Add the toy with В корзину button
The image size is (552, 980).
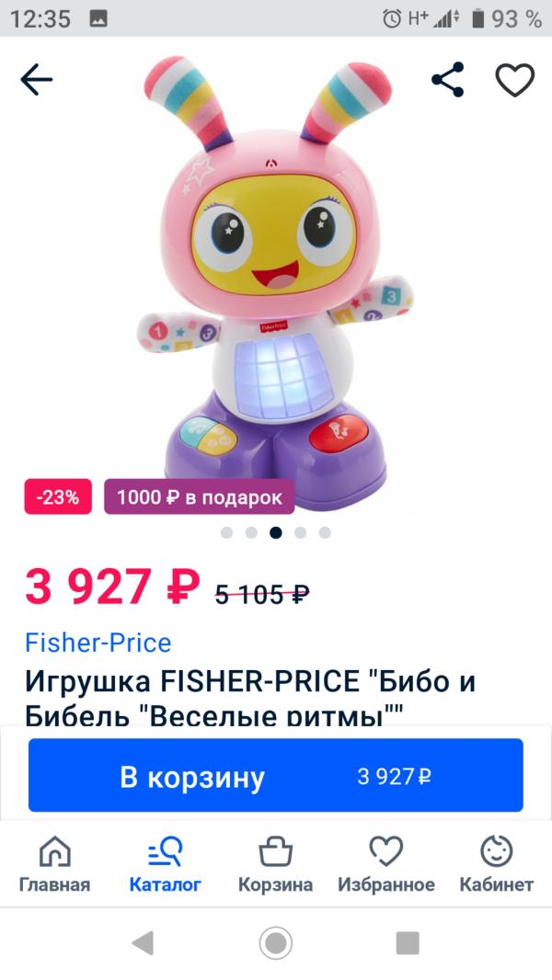pyautogui.click(x=276, y=775)
